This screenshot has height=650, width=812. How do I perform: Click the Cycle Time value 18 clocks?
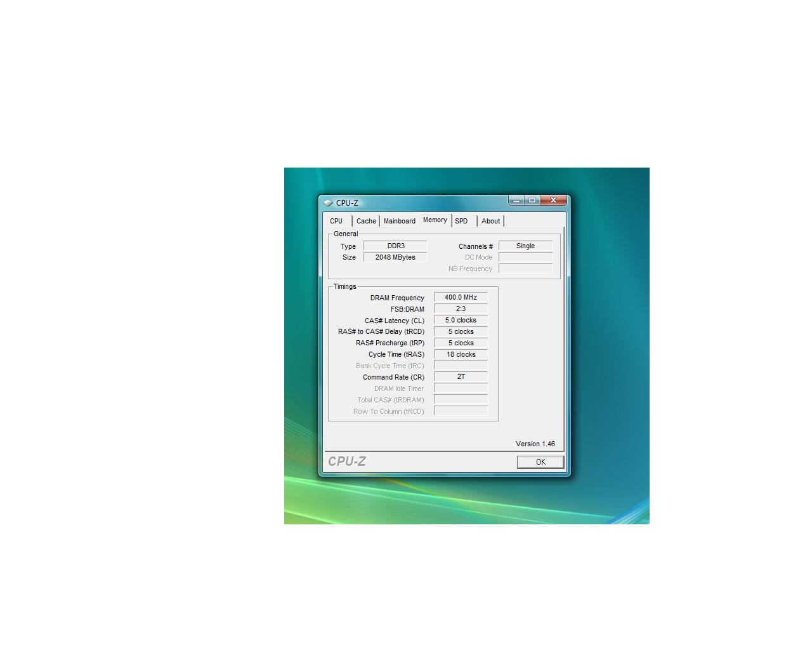click(x=461, y=354)
